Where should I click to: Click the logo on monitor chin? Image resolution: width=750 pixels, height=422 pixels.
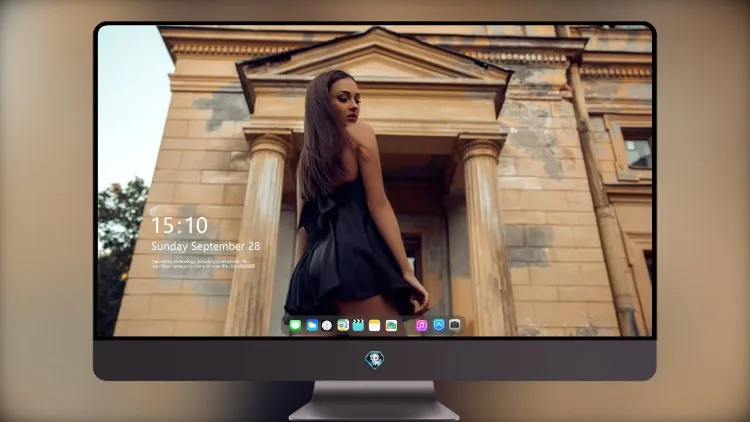pyautogui.click(x=375, y=360)
